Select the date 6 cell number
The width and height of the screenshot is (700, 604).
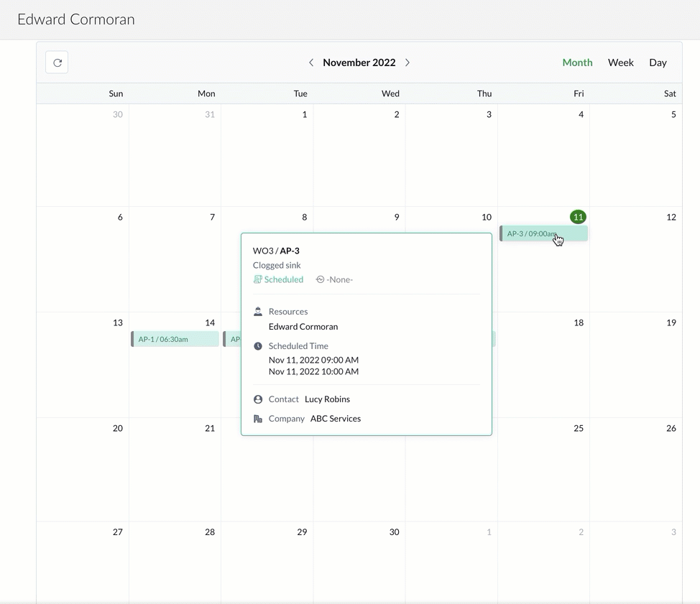tap(120, 217)
